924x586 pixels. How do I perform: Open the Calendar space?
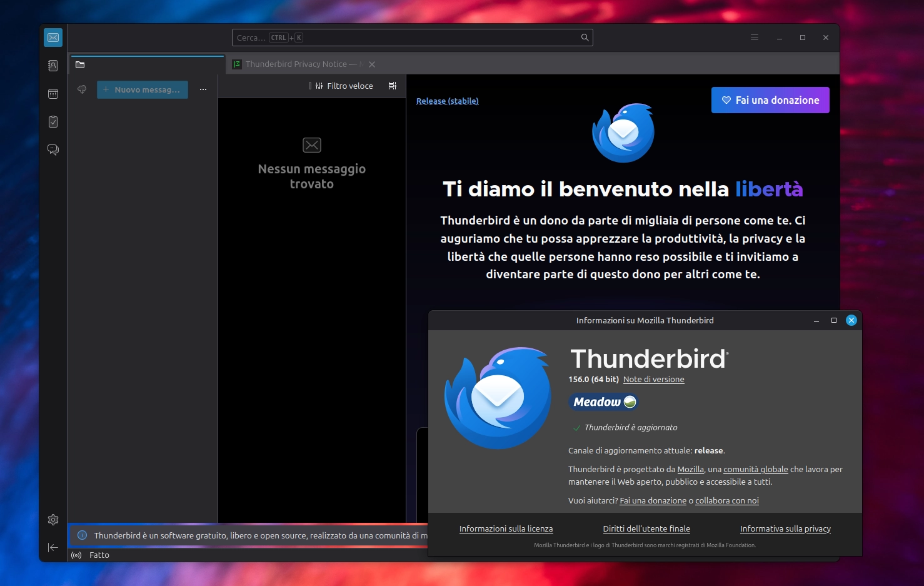point(53,94)
